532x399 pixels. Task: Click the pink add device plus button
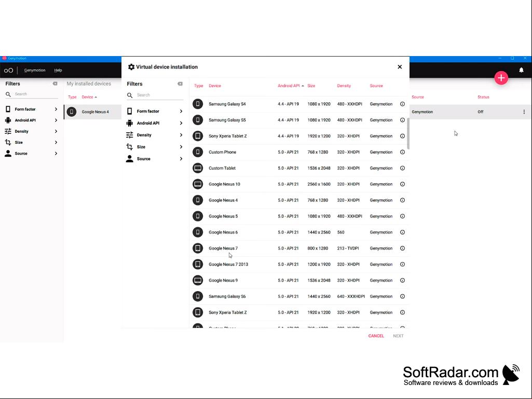501,78
